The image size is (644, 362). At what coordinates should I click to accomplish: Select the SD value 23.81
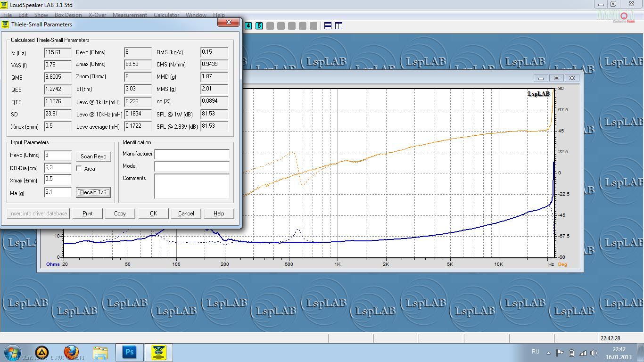coord(58,114)
